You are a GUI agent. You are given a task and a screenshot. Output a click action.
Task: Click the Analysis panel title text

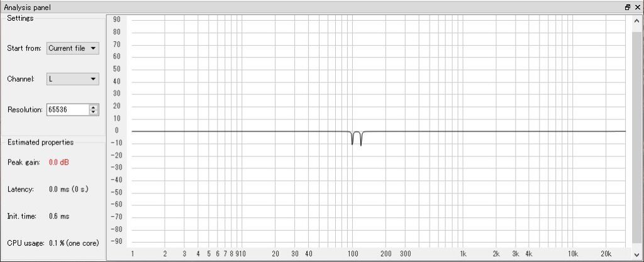click(28, 8)
